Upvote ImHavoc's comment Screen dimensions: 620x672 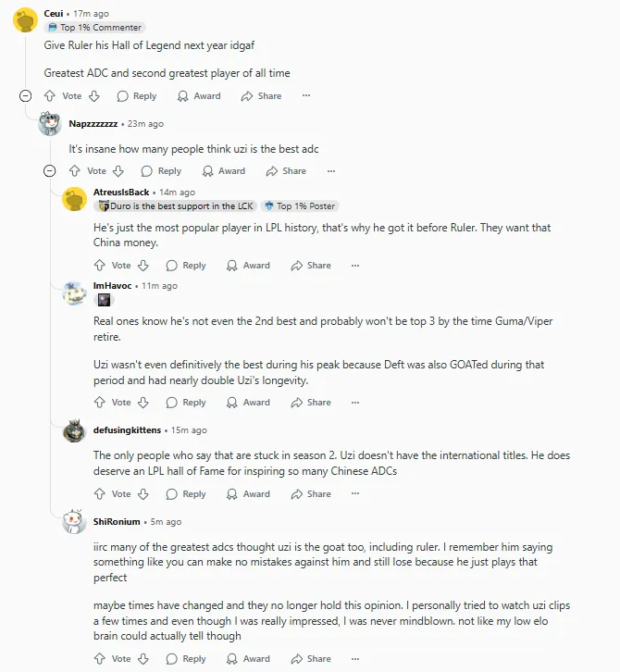click(100, 403)
